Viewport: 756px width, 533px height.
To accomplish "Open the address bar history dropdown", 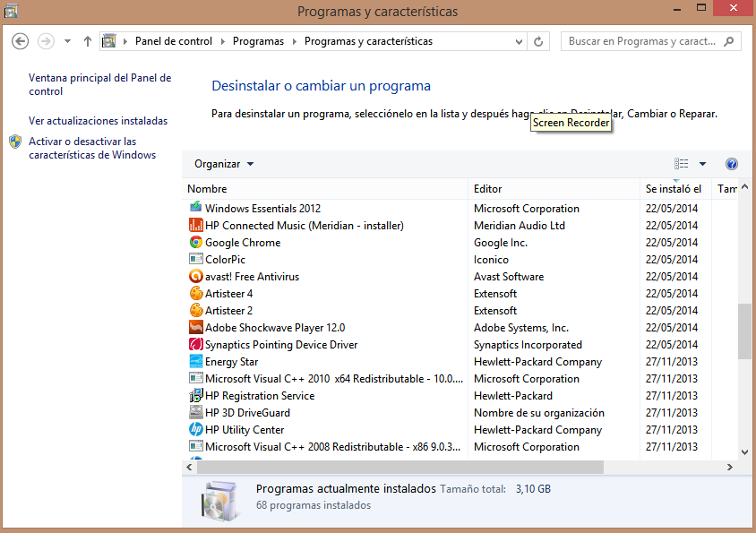I will (x=519, y=41).
